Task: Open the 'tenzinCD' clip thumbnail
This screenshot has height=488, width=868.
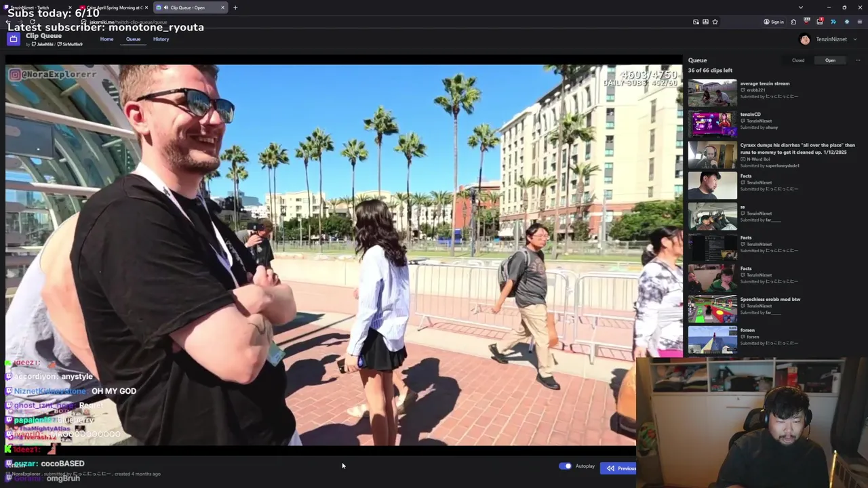Action: tap(712, 124)
